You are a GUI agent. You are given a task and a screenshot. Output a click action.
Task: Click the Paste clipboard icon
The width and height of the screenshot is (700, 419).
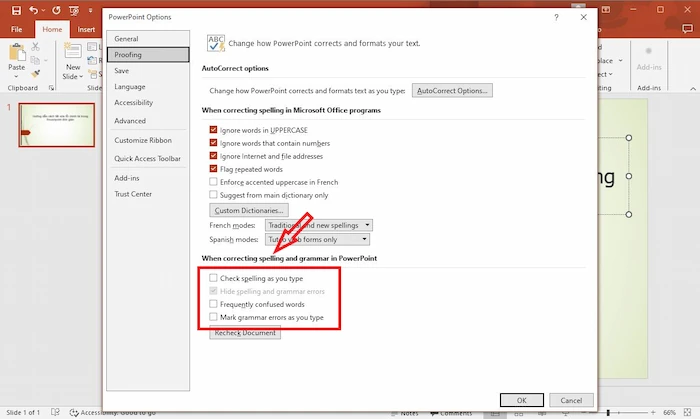[17, 52]
